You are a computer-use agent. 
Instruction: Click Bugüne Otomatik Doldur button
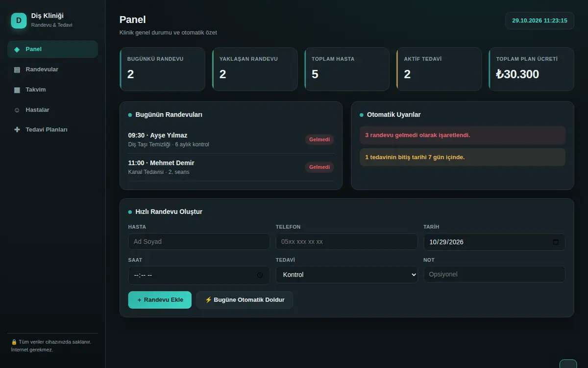pos(245,300)
